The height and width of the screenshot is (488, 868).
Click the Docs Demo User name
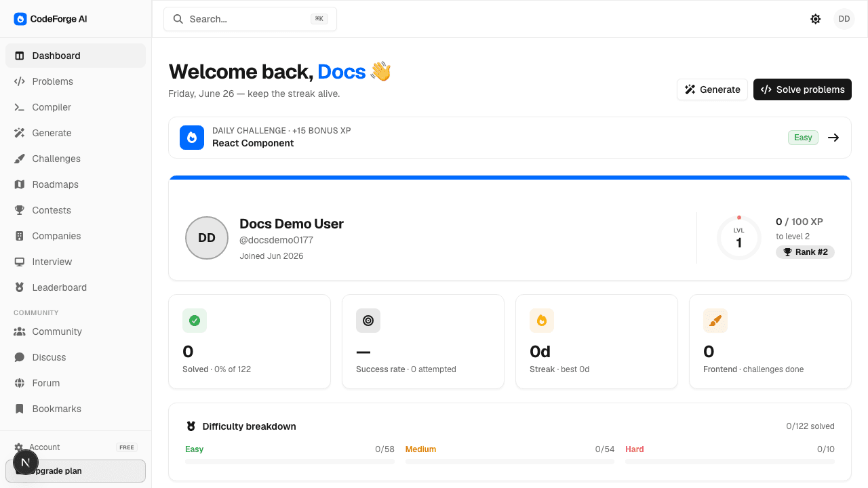click(x=292, y=224)
